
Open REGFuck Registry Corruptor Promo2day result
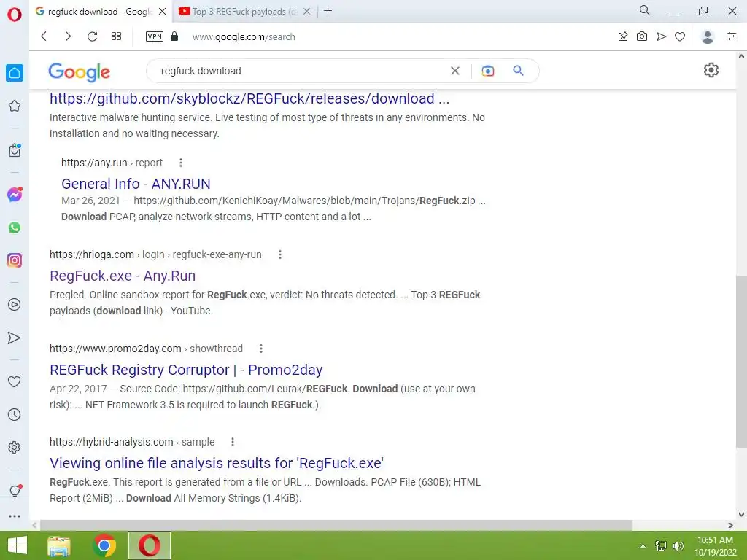(x=186, y=370)
